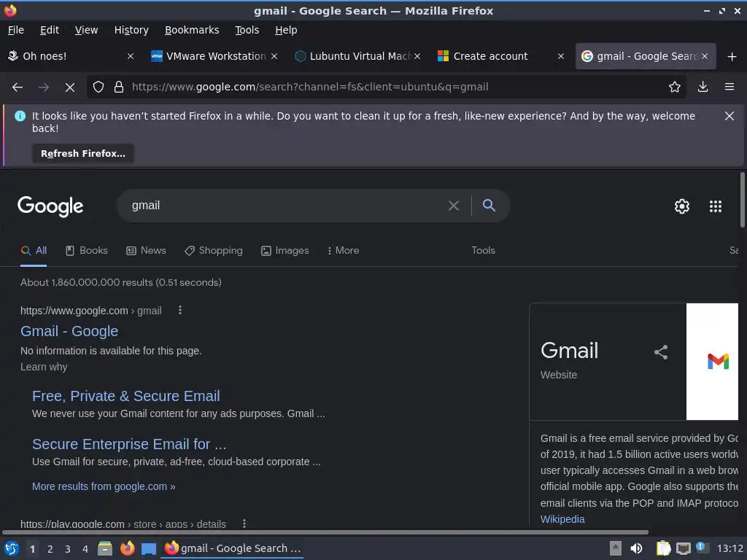Focus the Google search input field
Viewport: 747px width, 560px height.
[x=286, y=206]
